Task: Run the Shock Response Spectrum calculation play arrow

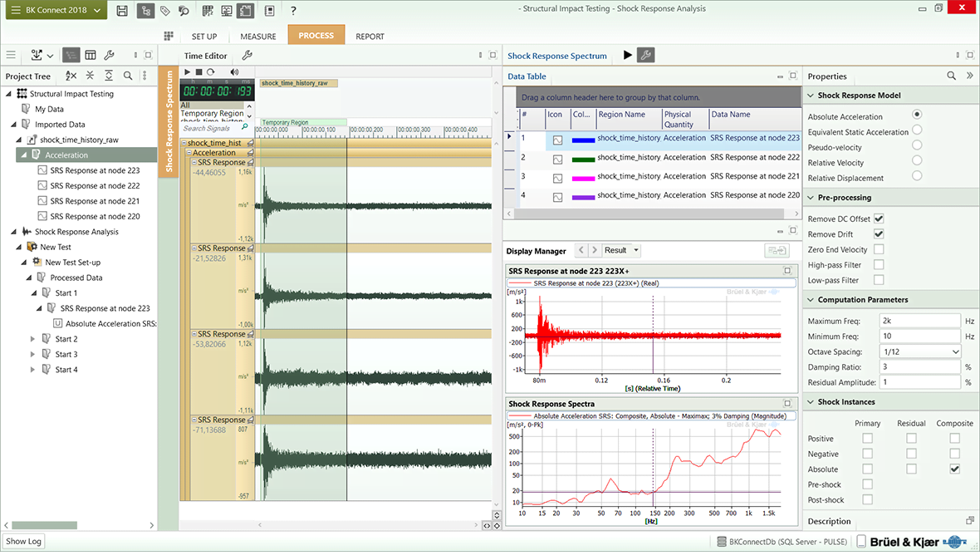Action: pos(627,56)
